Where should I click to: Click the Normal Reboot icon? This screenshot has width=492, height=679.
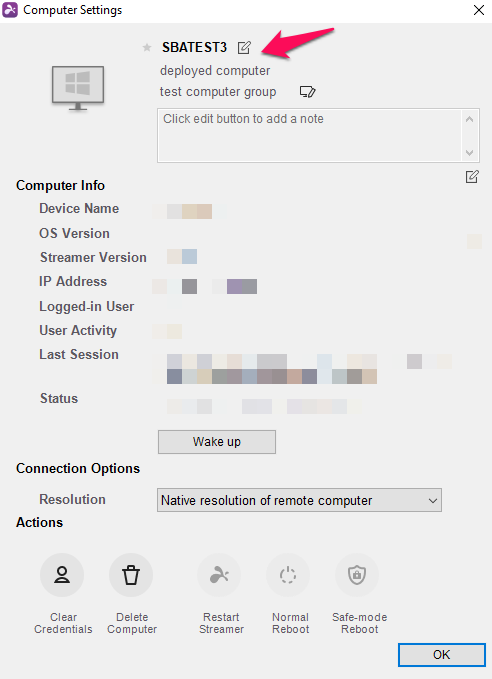(288, 575)
